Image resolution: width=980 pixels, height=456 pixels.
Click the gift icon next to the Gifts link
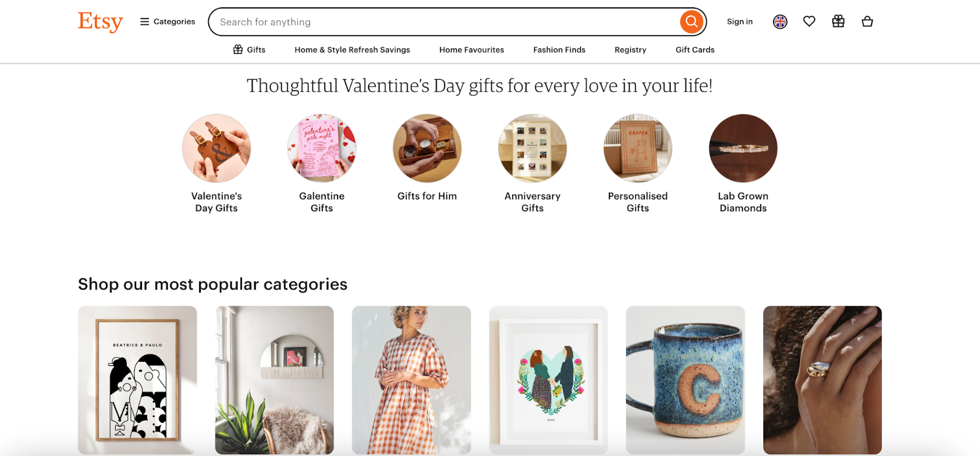pos(238,50)
